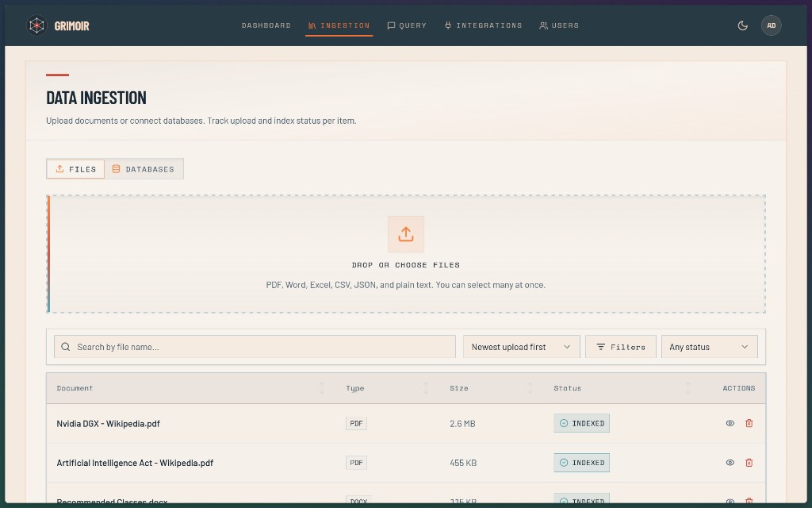The height and width of the screenshot is (508, 812).
Task: Click Drop or Choose Files label
Action: [406, 265]
